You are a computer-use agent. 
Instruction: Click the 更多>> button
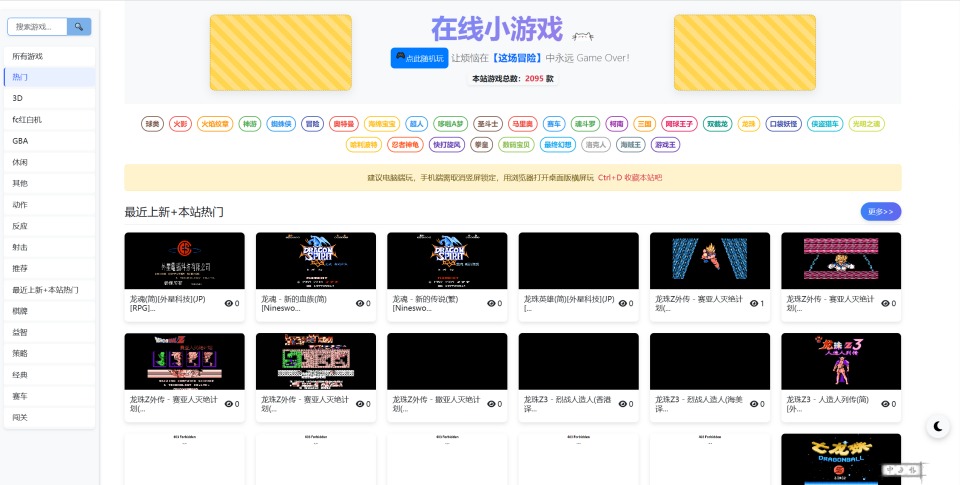coord(880,211)
